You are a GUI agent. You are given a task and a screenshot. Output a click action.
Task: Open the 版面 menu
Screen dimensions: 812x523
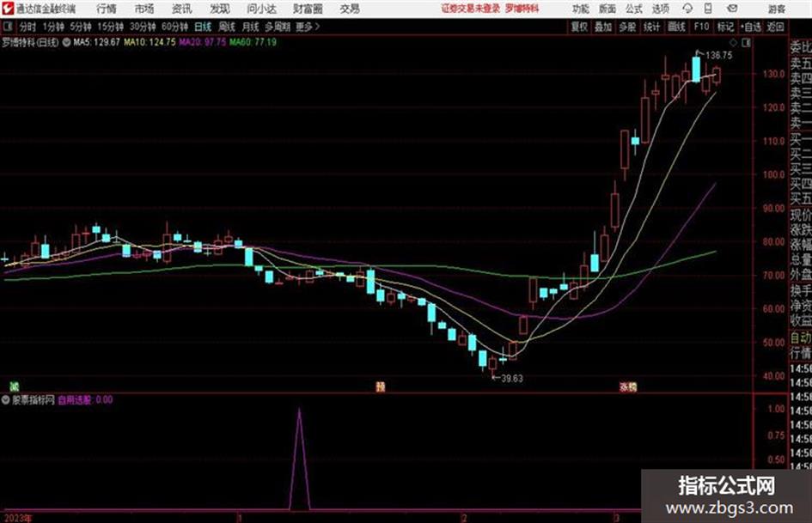click(607, 9)
